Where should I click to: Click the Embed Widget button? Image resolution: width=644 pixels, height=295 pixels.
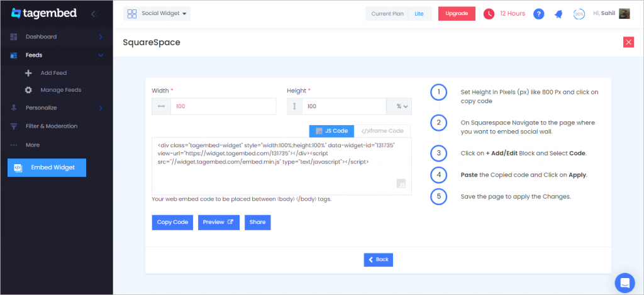[x=47, y=168]
